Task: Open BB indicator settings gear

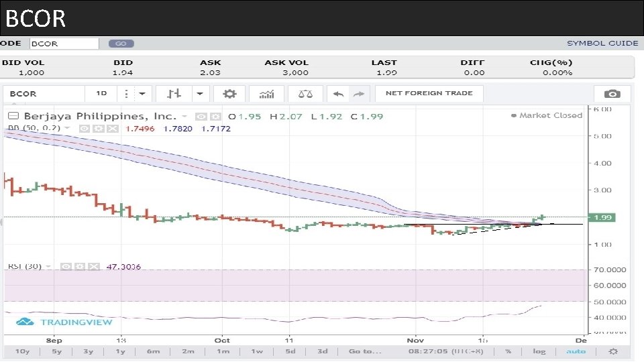Action: point(98,129)
